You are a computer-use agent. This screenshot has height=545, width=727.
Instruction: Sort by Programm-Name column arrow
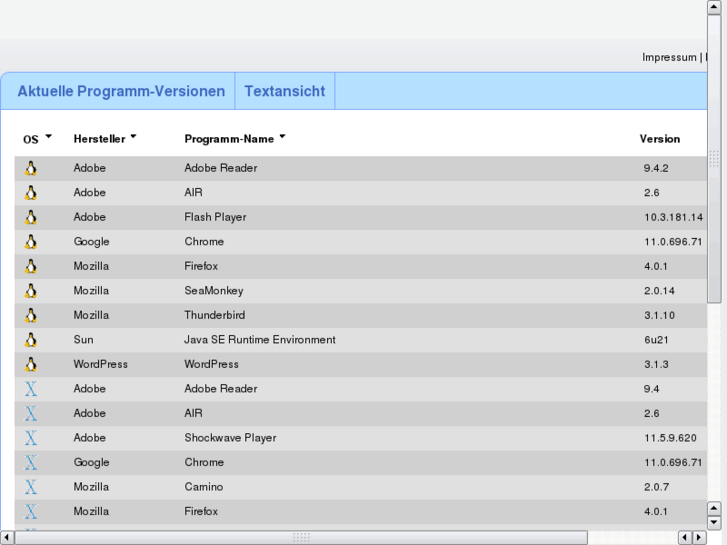tap(282, 136)
